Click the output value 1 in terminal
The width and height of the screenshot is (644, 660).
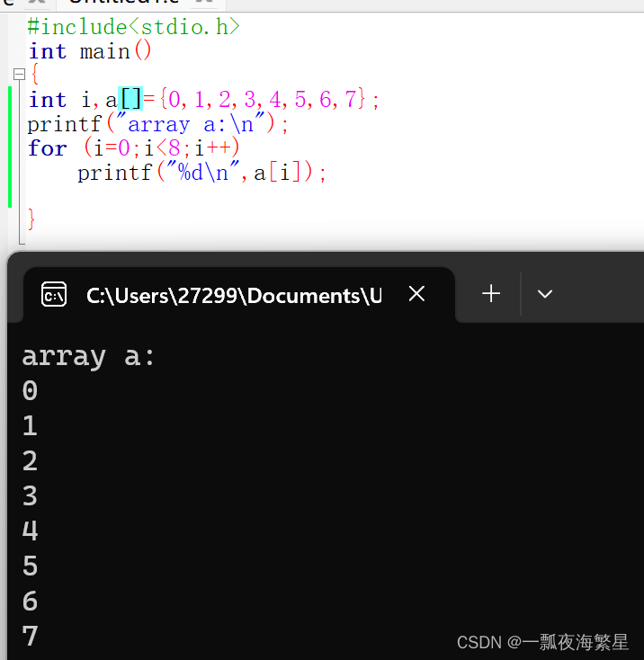[x=30, y=425]
